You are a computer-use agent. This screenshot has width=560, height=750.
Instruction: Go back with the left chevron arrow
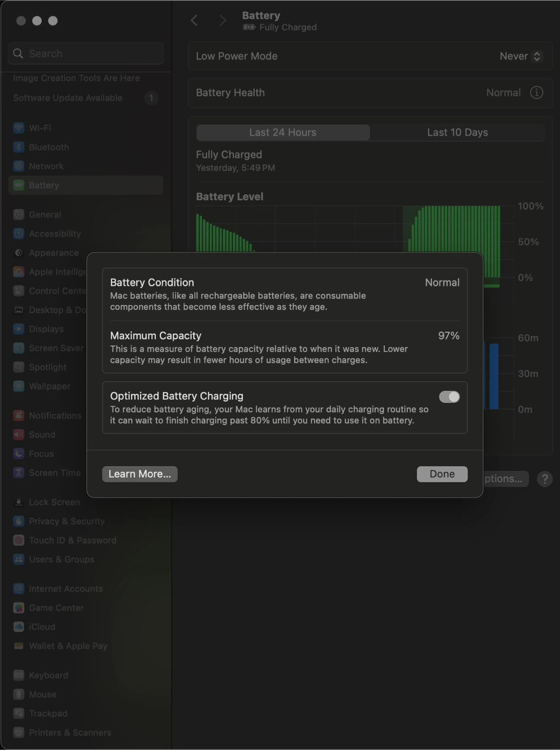194,20
